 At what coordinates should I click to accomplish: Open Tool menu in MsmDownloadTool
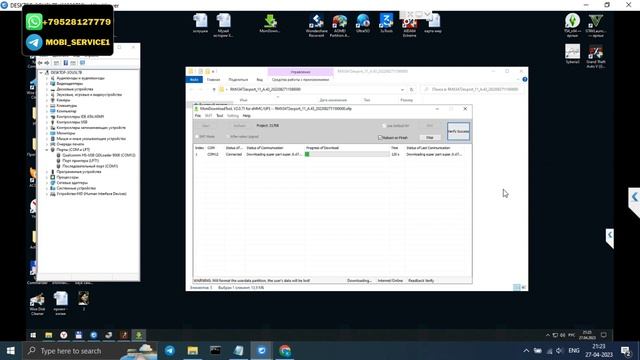pyautogui.click(x=220, y=116)
